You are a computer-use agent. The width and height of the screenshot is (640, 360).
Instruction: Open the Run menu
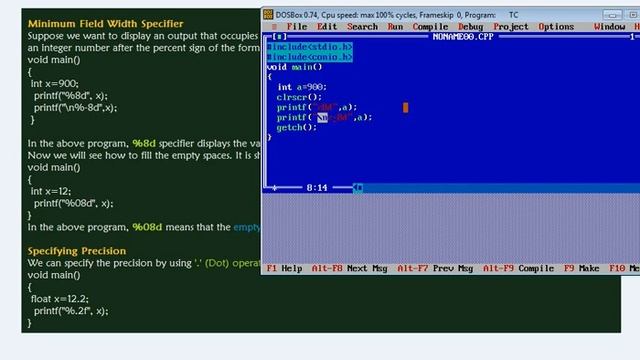click(395, 27)
